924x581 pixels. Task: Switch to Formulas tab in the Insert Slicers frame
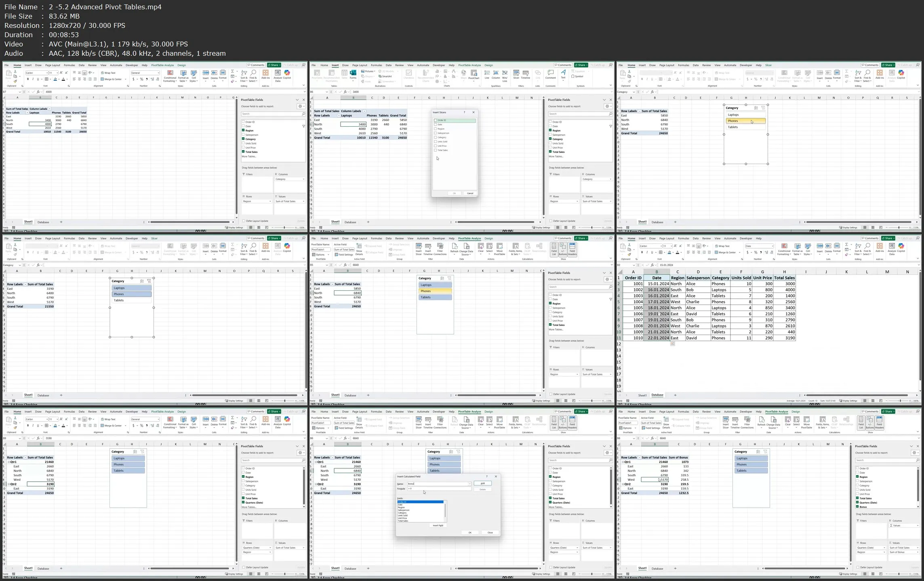pos(376,65)
